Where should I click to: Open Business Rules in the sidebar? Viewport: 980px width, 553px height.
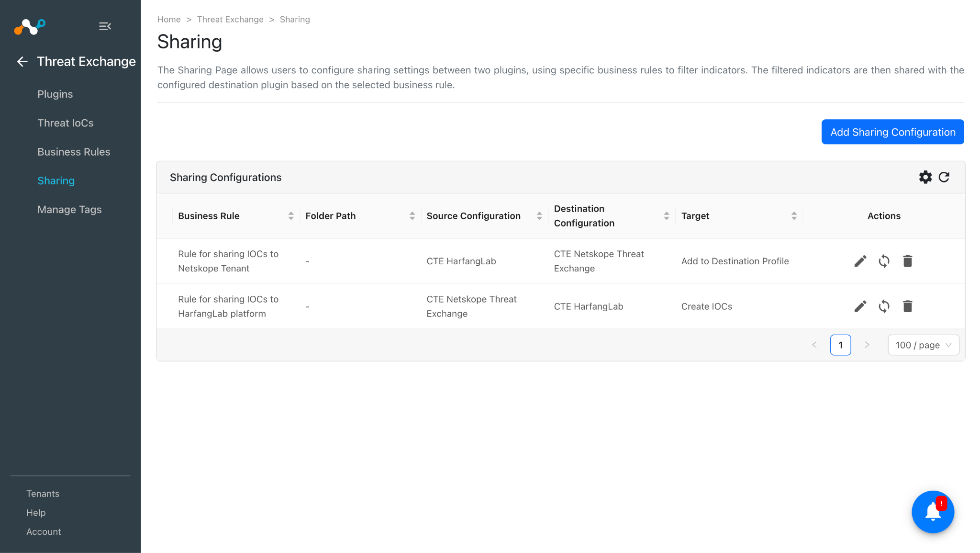[74, 152]
